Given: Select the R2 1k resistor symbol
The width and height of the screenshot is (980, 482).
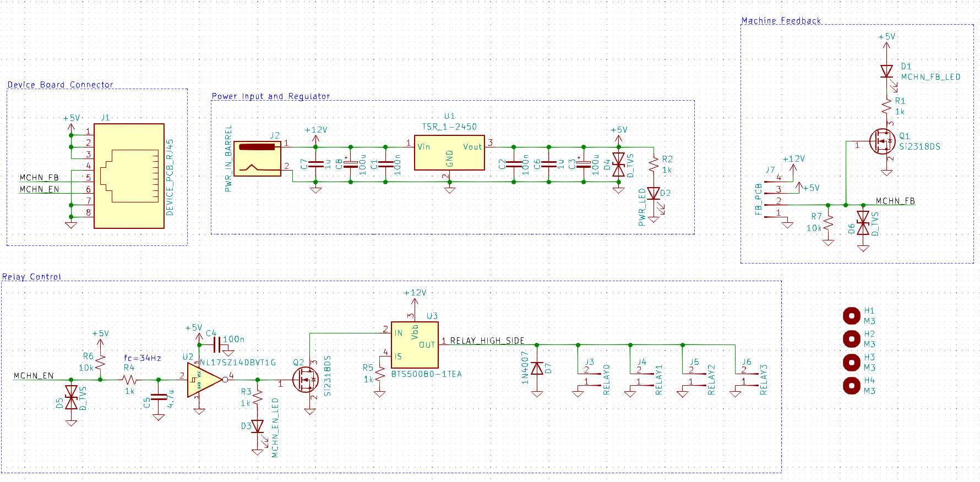Looking at the screenshot, I should click(654, 164).
